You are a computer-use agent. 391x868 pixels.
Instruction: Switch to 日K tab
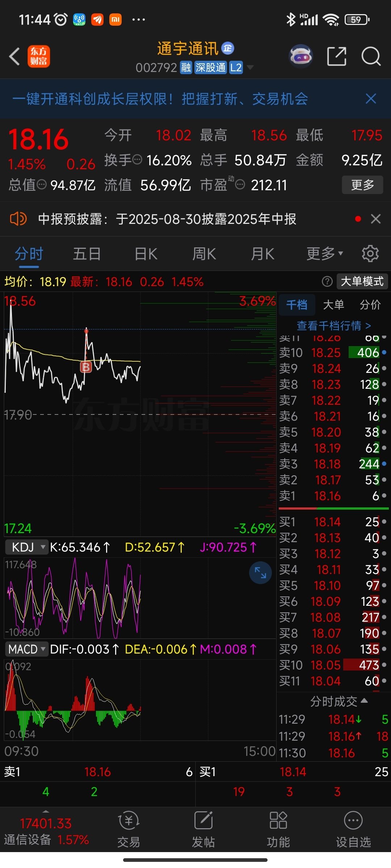(x=146, y=254)
